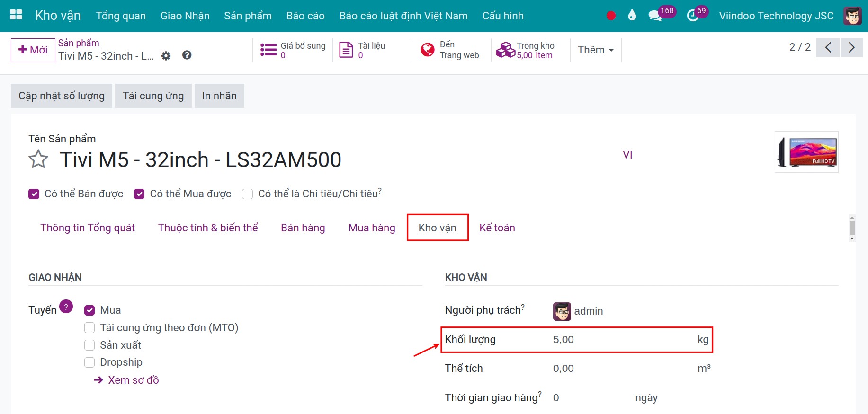This screenshot has height=414, width=868.
Task: Enable the Sản xuất route checkbox
Action: click(89, 345)
